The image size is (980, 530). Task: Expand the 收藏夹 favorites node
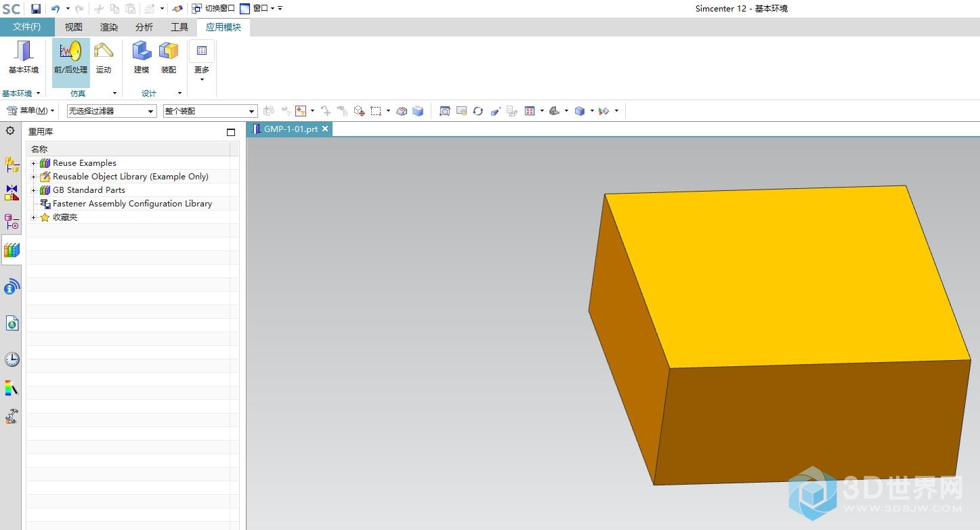(x=33, y=217)
